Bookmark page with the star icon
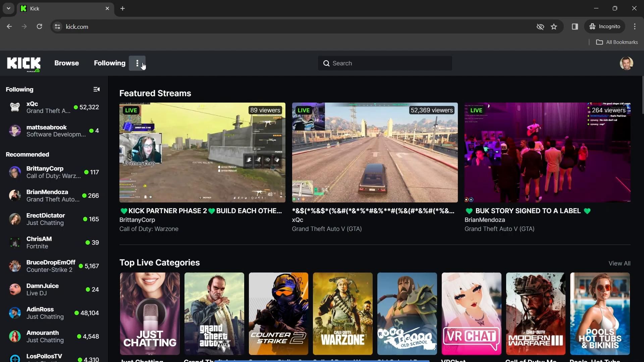Screen dimensions: 644x362 tap(554, 27)
